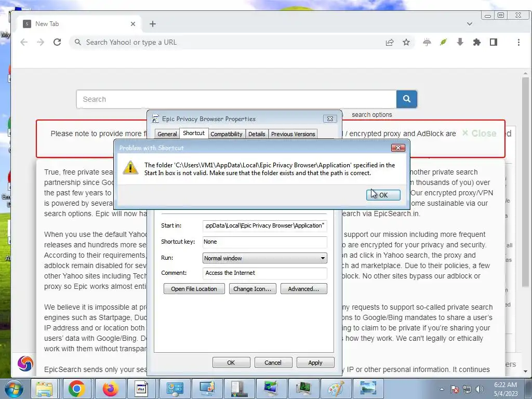532x399 pixels.
Task: Open the photo viewer taskbar icon
Action: [x=368, y=389]
